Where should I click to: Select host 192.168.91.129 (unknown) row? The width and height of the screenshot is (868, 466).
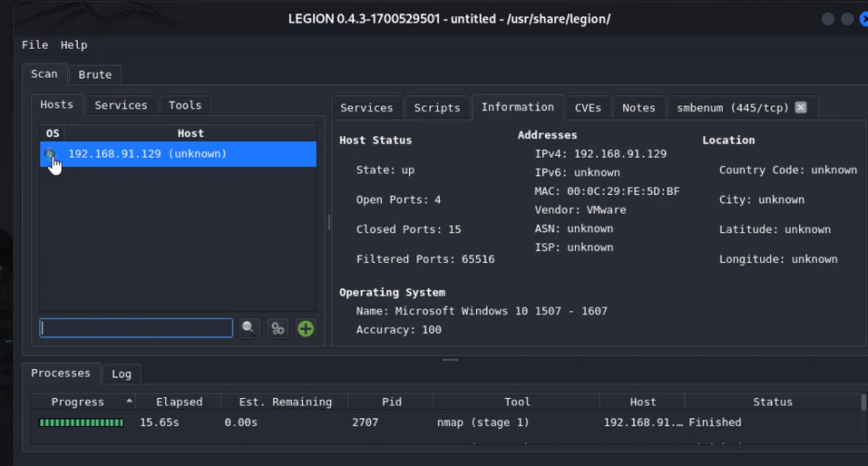click(x=179, y=154)
